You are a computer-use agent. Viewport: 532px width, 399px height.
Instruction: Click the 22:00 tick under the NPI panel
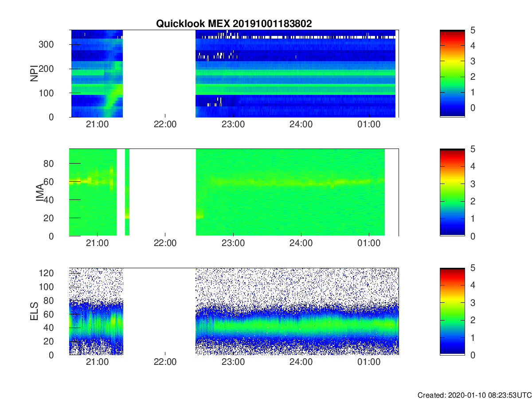tap(165, 125)
